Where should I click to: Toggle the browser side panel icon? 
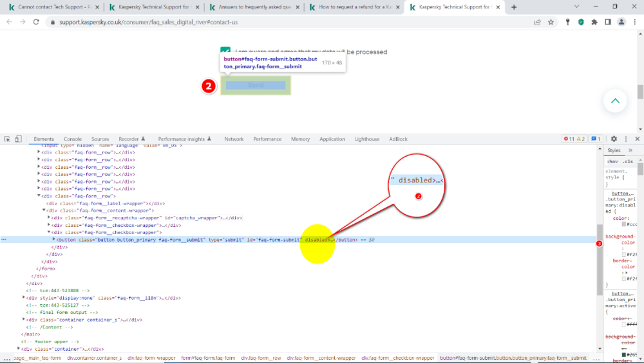(x=608, y=22)
